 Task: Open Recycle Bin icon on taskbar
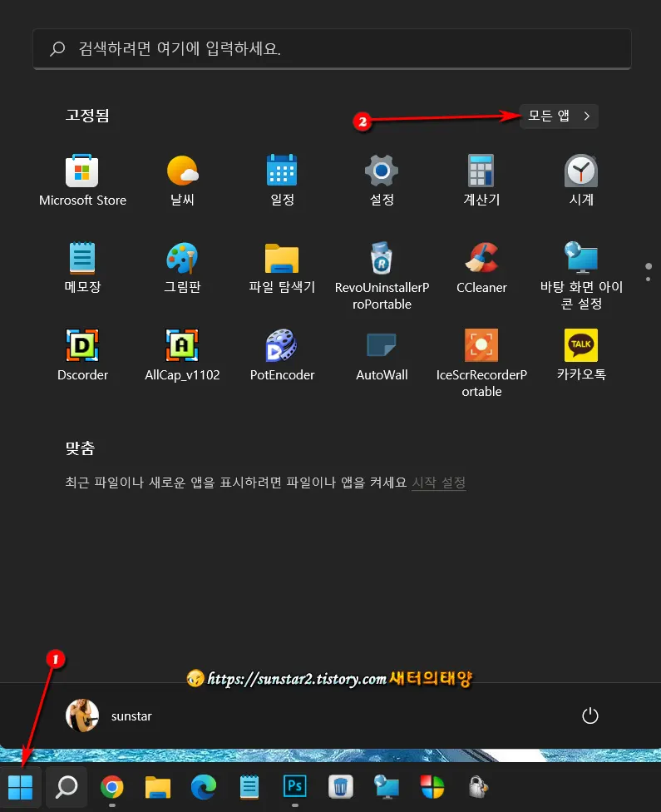[341, 787]
